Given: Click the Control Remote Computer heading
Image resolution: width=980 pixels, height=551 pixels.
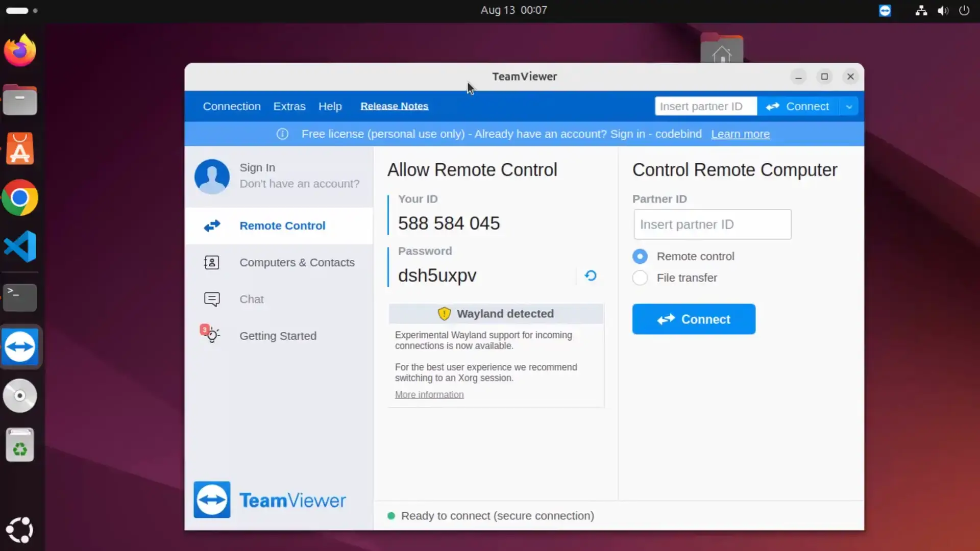Looking at the screenshot, I should click(x=734, y=170).
